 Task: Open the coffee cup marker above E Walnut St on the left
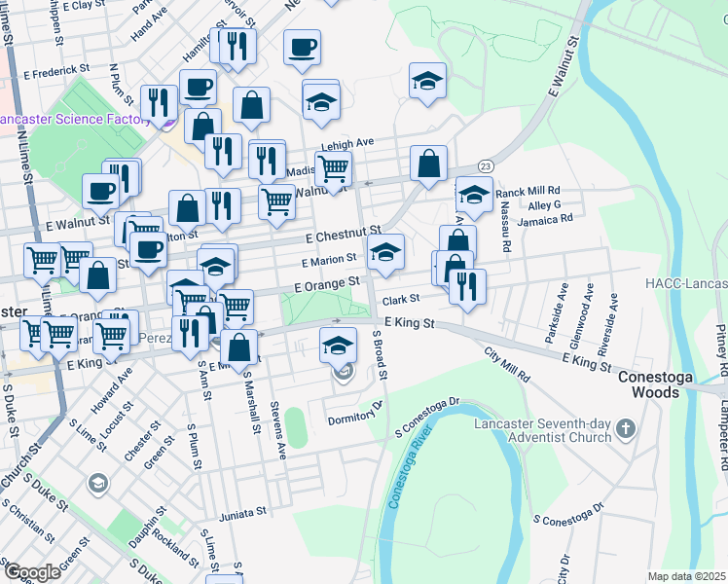pyautogui.click(x=101, y=192)
